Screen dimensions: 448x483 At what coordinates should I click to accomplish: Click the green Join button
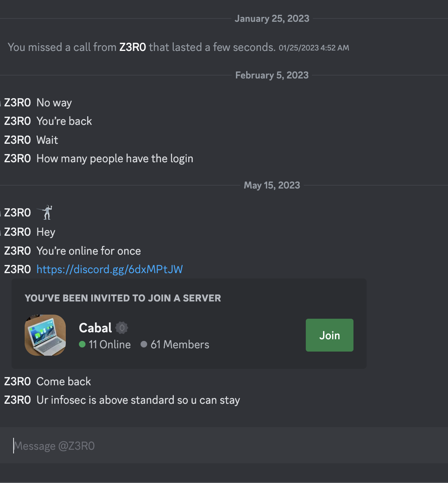click(x=329, y=335)
